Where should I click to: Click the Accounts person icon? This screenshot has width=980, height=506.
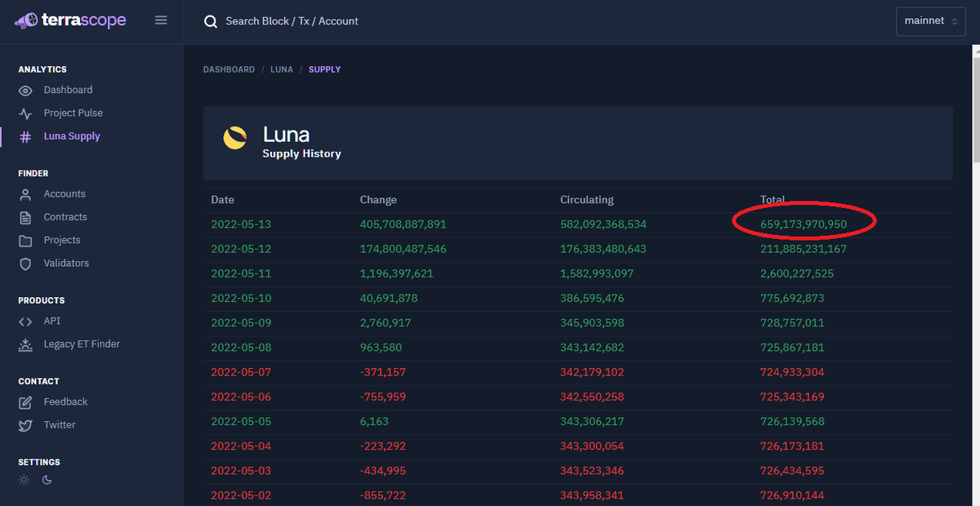coord(25,194)
